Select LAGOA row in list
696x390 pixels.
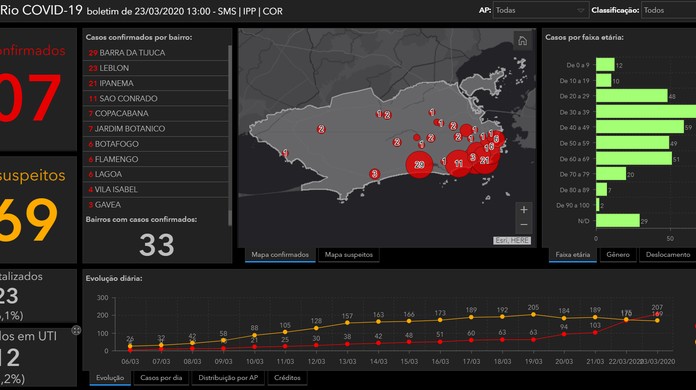pyautogui.click(x=155, y=174)
